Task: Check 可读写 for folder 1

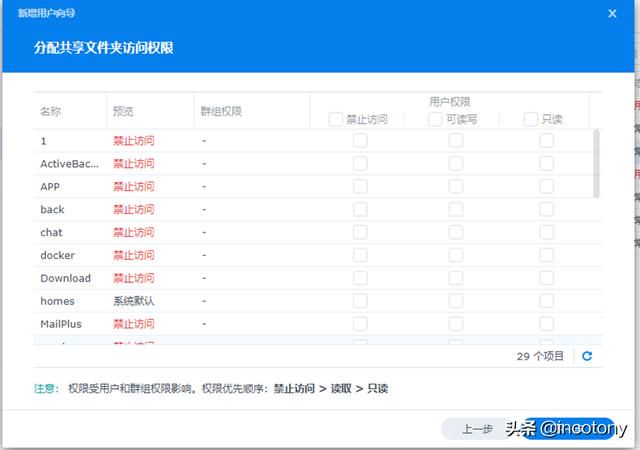Action: pos(456,140)
